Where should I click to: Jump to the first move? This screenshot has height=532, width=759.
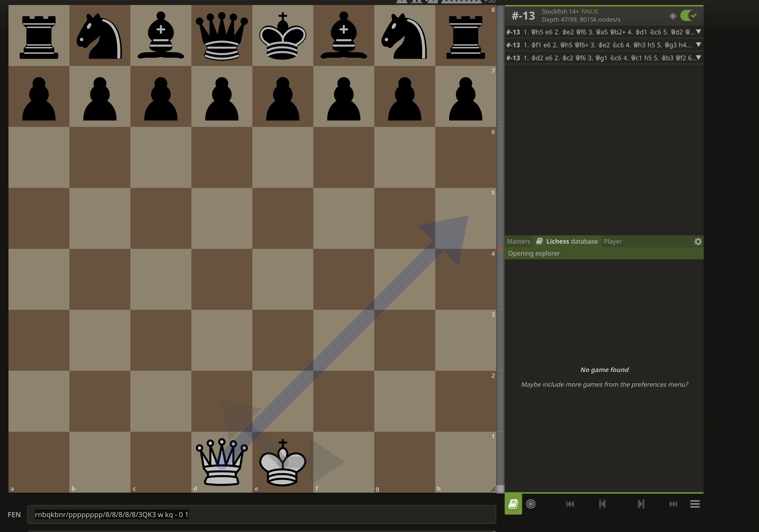coord(570,504)
